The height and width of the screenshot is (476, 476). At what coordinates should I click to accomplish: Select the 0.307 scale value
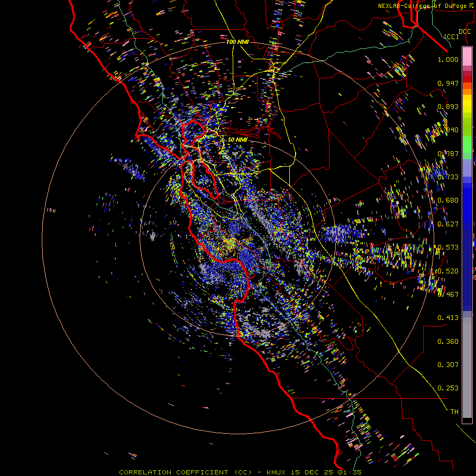point(448,365)
